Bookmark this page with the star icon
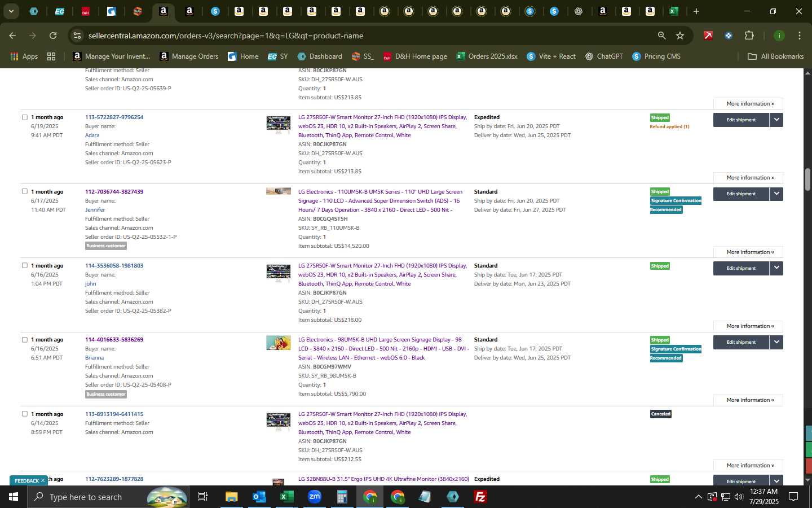The width and height of the screenshot is (812, 508). (x=680, y=36)
